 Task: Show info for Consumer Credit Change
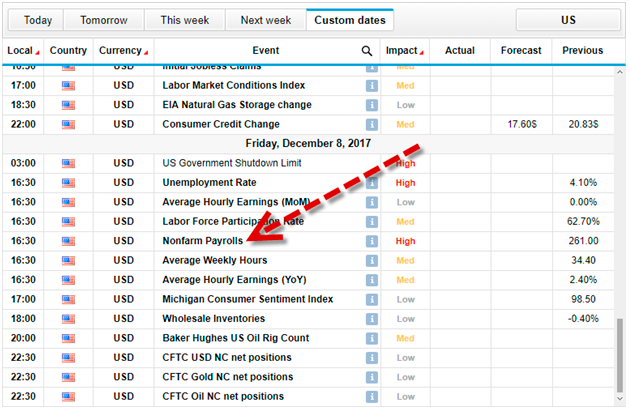372,124
